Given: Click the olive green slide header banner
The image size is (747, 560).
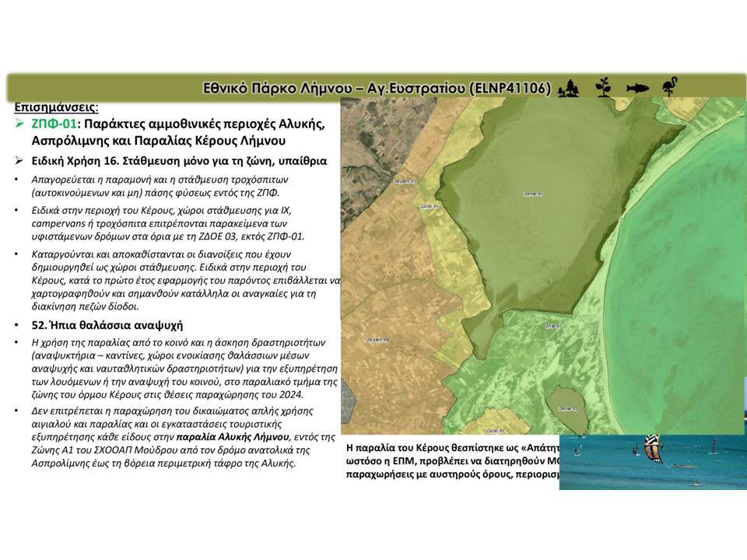Looking at the screenshot, I should pyautogui.click(x=377, y=88).
